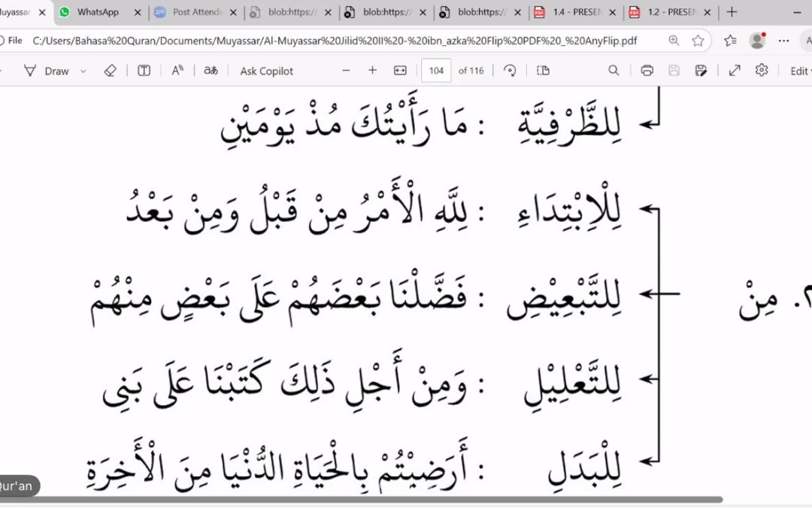Open the Translate tool
This screenshot has height=508, width=812.
[211, 71]
